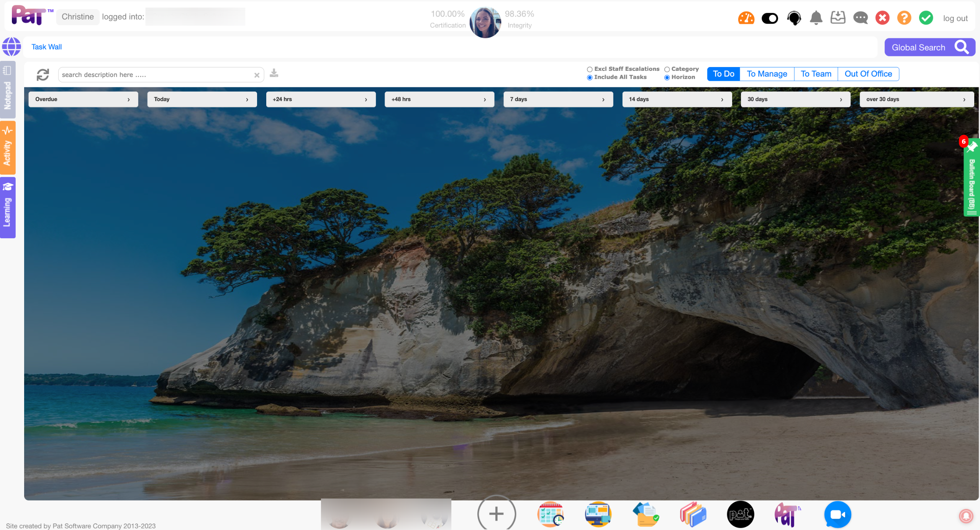980x530 pixels.
Task: Open the blue video meeting icon
Action: pos(837,514)
